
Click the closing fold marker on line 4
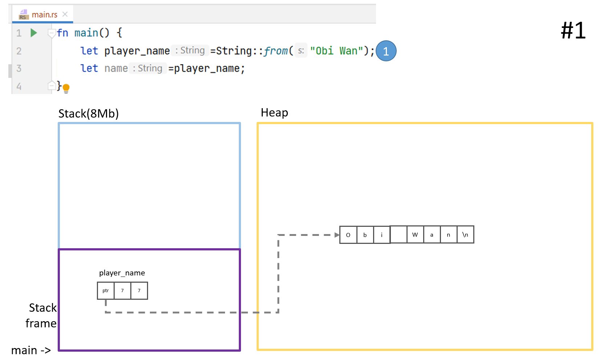click(52, 86)
